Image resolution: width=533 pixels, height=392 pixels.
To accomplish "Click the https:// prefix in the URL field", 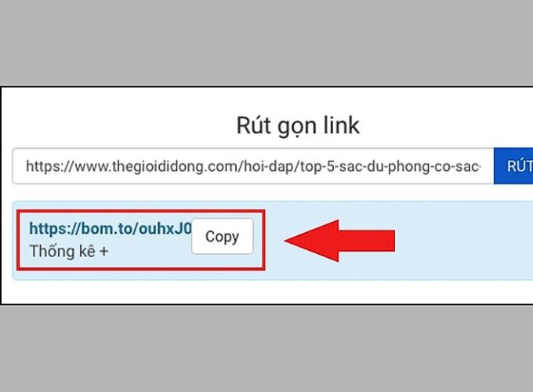I will coord(50,166).
